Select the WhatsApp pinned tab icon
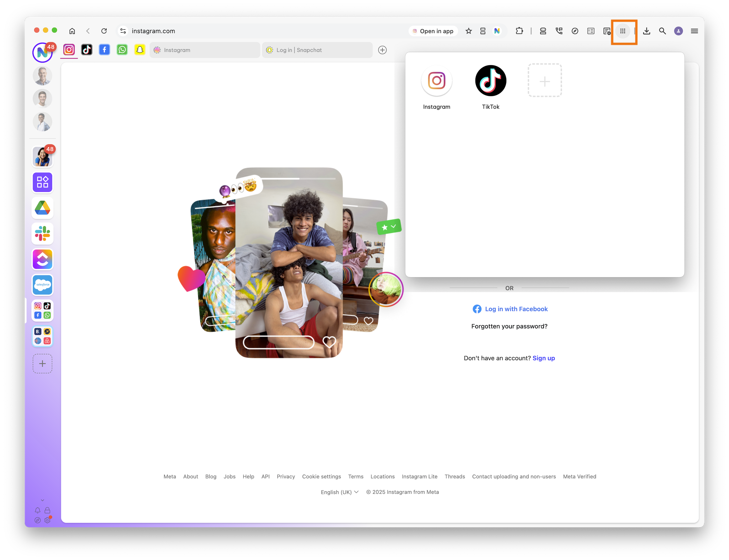729x560 pixels. point(122,50)
